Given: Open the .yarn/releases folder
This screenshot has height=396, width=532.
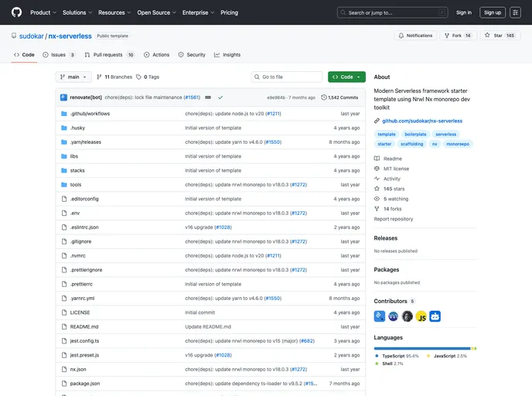Looking at the screenshot, I should pyautogui.click(x=86, y=142).
